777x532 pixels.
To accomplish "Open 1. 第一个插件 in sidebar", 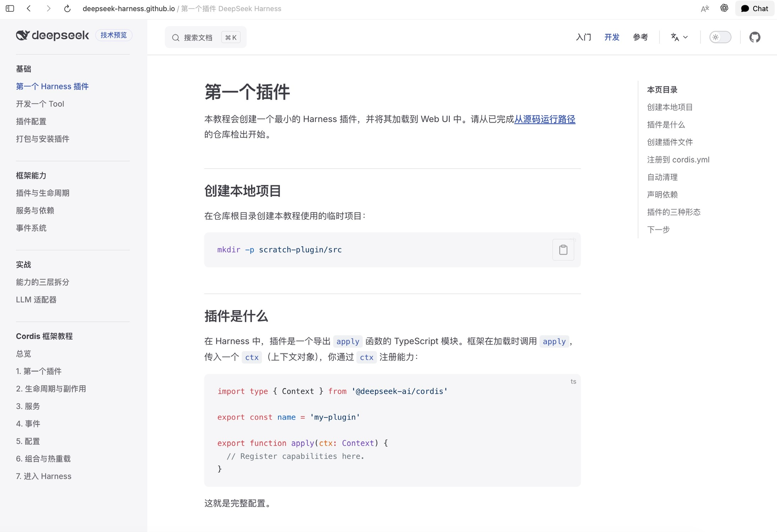I will tap(39, 371).
